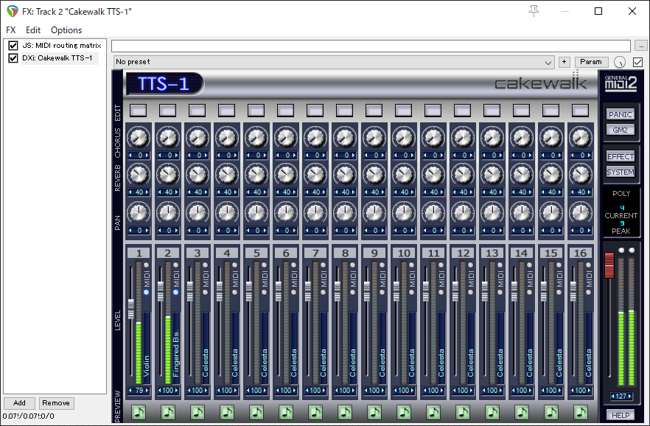Open the Edit button for channel 13
Screen dimensions: 650x426
(x=492, y=110)
